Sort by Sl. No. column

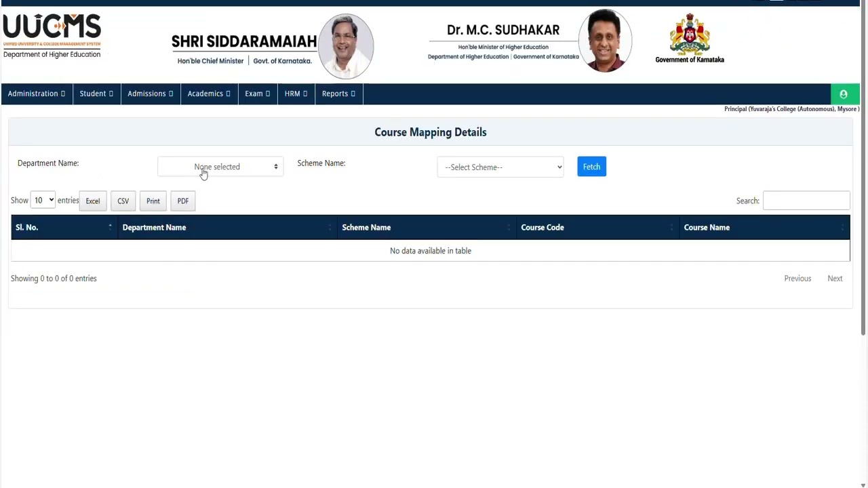[x=64, y=228]
